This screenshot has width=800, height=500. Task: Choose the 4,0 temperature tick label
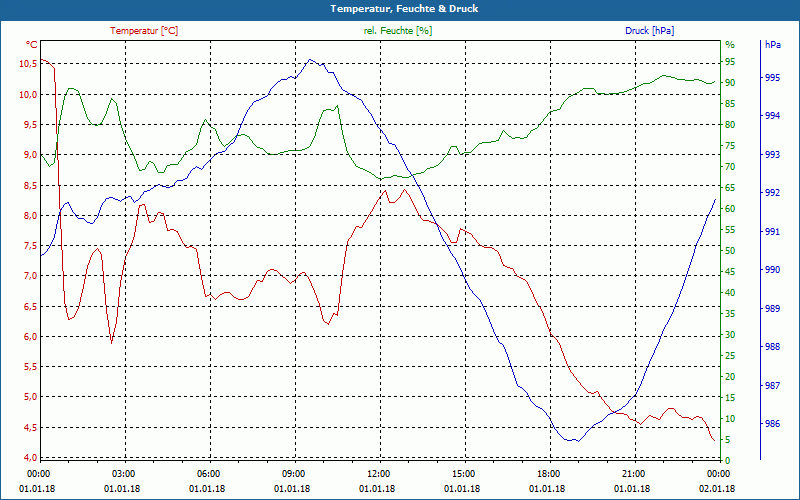point(30,457)
